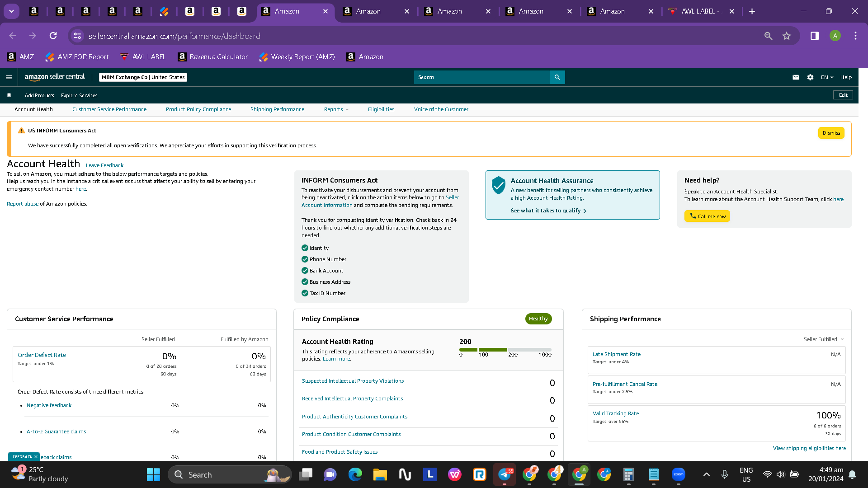This screenshot has height=488, width=868.
Task: Open Telegram from the taskbar
Action: pyautogui.click(x=505, y=474)
